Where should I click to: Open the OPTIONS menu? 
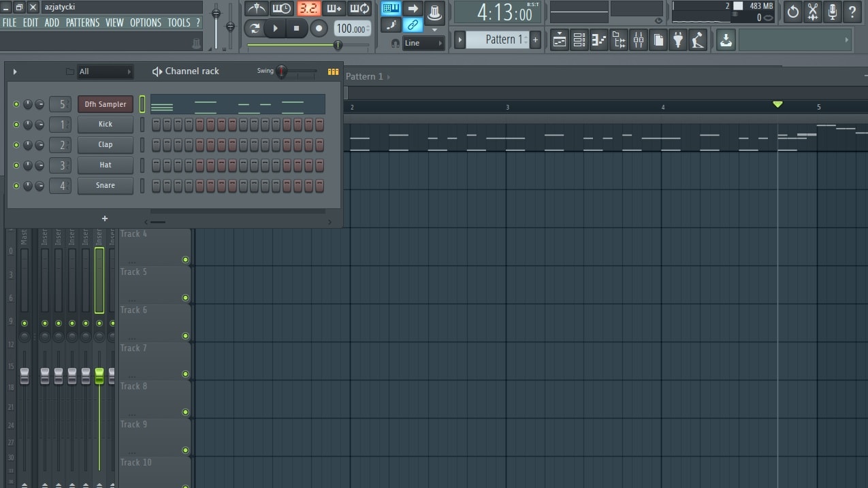coord(146,22)
